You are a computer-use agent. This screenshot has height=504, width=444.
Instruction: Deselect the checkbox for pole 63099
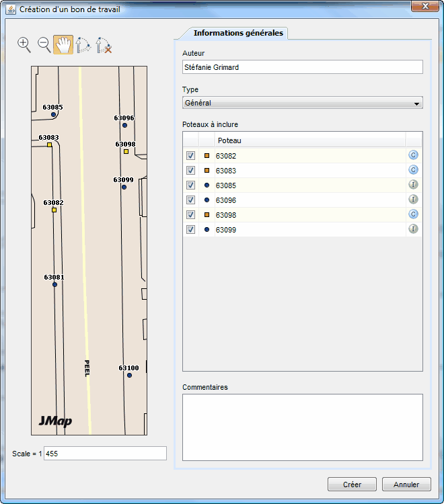pos(191,230)
